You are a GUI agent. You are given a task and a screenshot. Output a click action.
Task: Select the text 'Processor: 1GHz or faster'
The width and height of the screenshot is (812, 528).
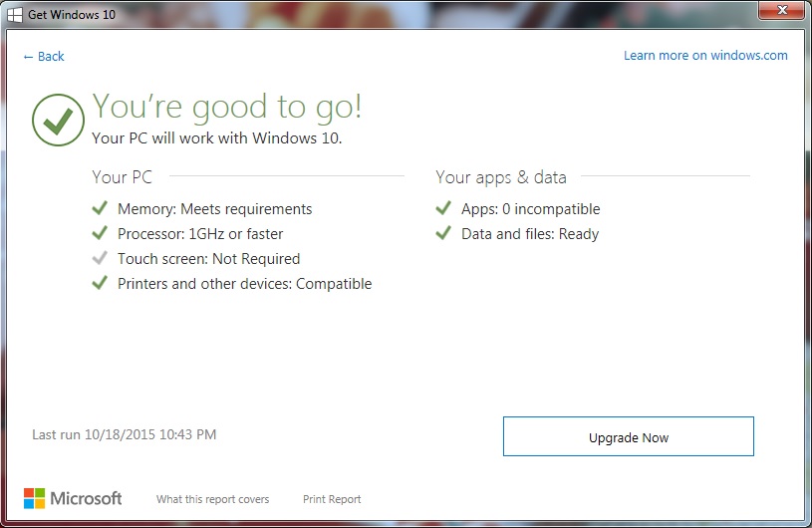point(200,233)
